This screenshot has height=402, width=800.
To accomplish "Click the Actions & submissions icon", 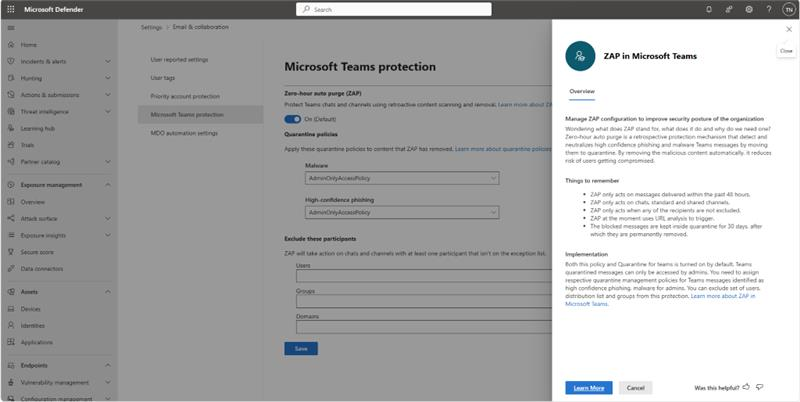I will pyautogui.click(x=11, y=95).
